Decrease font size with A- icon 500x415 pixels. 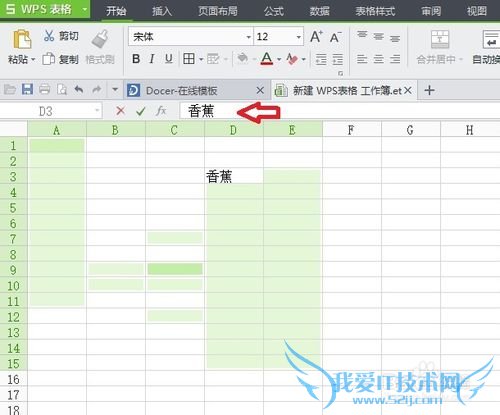pyautogui.click(x=335, y=37)
